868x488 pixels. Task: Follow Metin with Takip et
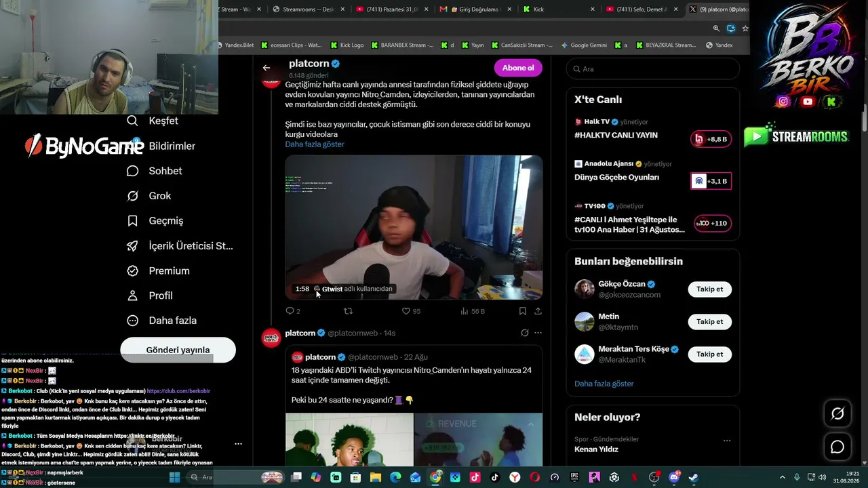pyautogui.click(x=709, y=322)
